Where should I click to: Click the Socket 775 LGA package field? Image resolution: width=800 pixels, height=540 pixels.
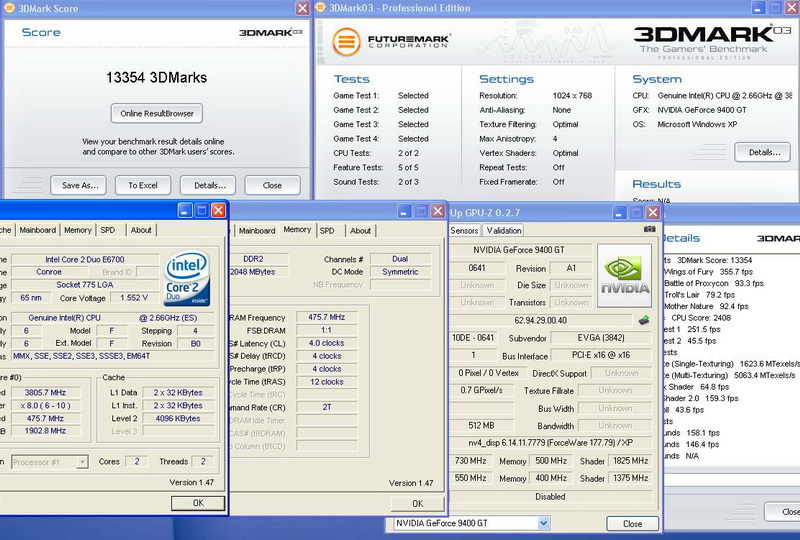point(85,285)
